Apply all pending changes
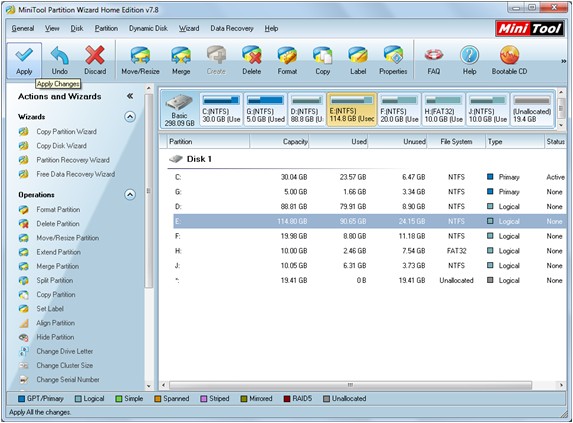573x423 pixels. point(24,61)
